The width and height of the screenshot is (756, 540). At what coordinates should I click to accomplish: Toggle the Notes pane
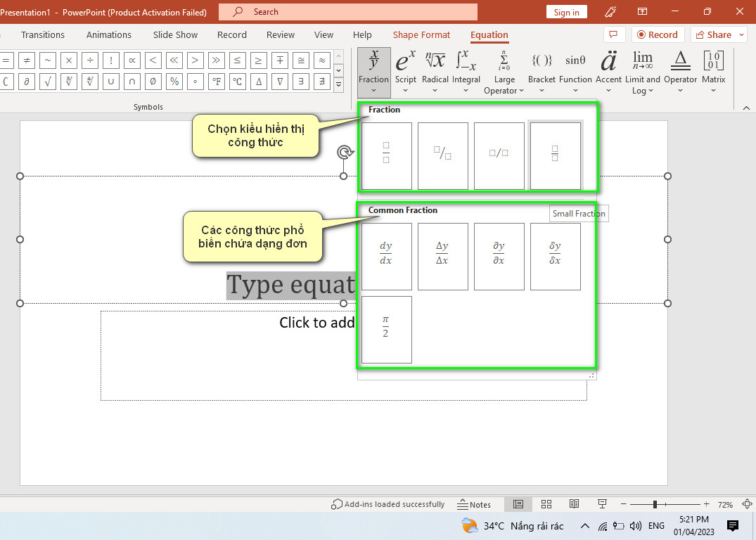tap(474, 504)
